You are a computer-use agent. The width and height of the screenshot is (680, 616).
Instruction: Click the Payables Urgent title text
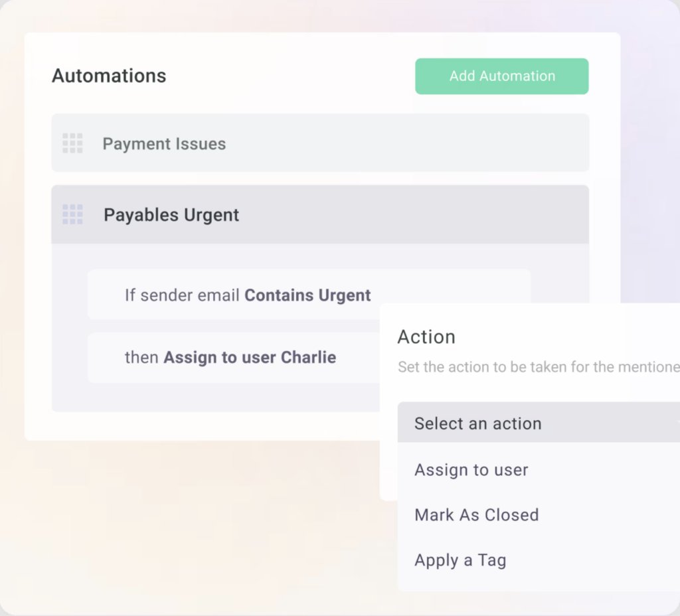click(x=171, y=215)
